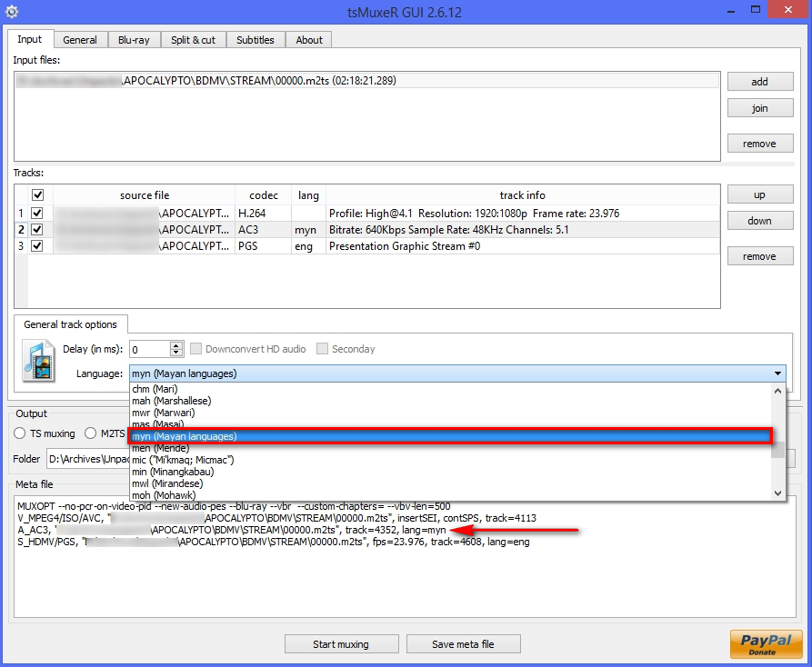This screenshot has height=667, width=812.
Task: Select the TS muxing radio button
Action: click(x=20, y=433)
